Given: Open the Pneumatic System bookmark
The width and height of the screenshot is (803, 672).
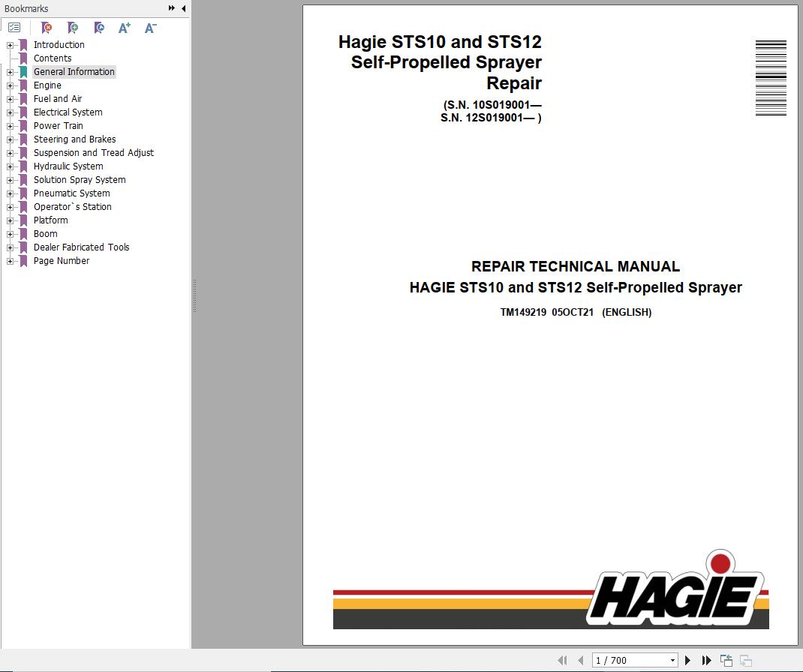Looking at the screenshot, I should pos(72,193).
